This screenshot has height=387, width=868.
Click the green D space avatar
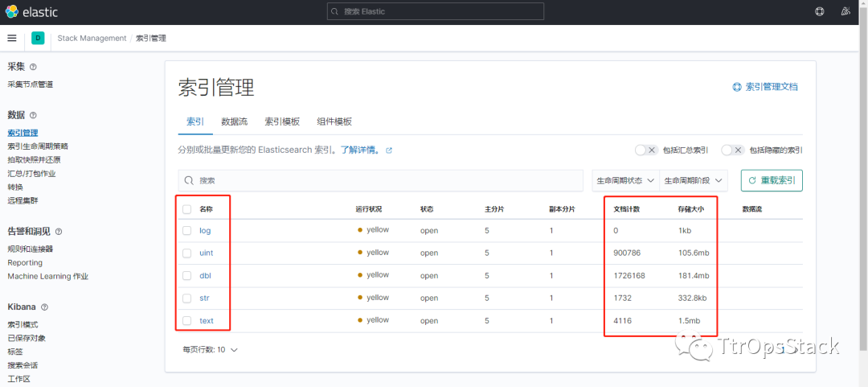(x=38, y=38)
